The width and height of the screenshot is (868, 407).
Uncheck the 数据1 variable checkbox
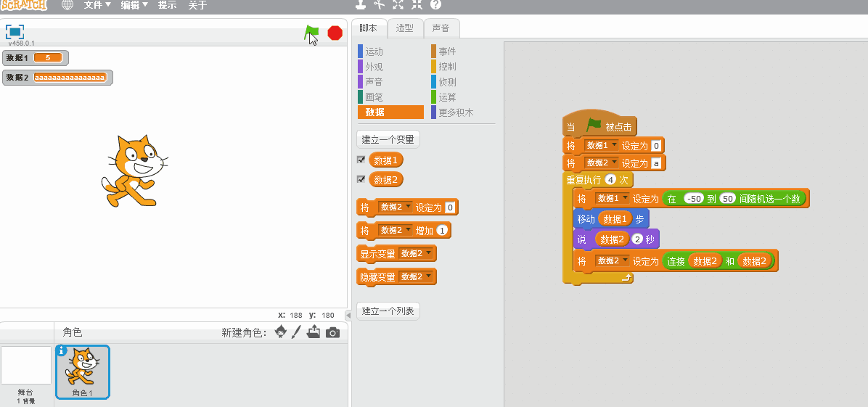point(361,160)
